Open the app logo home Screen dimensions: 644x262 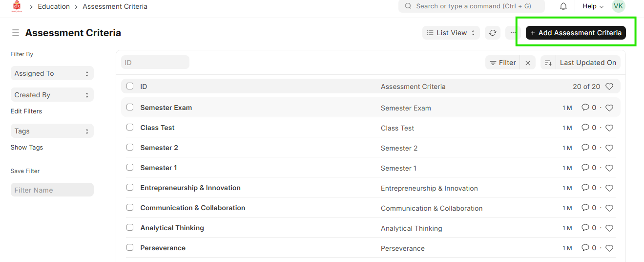pyautogui.click(x=17, y=6)
